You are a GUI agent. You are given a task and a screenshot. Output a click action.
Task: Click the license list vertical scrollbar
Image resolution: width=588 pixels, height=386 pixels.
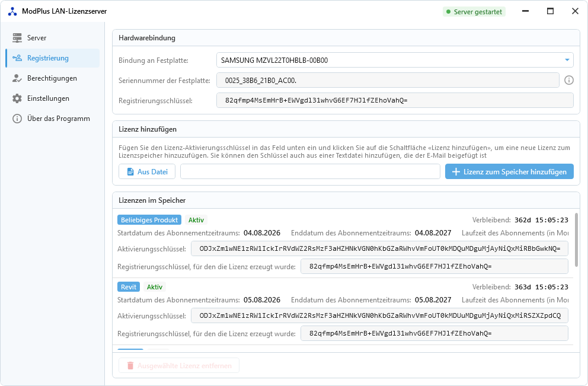tap(576, 240)
